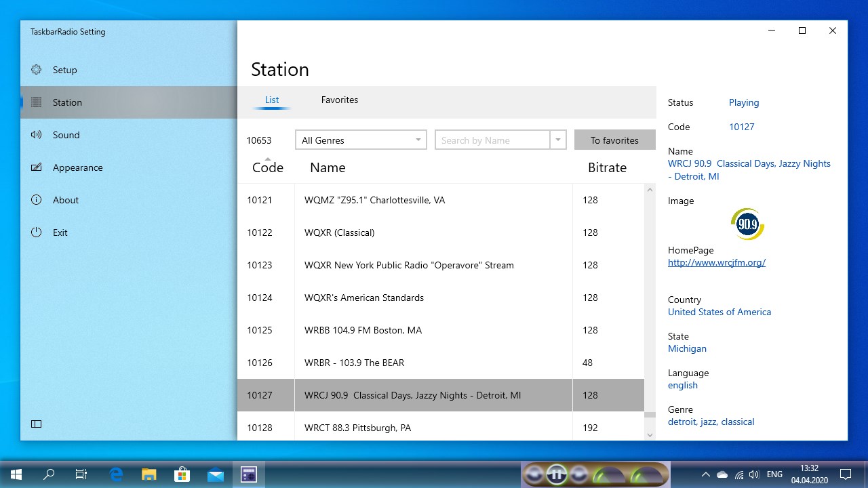
Task: Open Task View on the taskbar
Action: click(x=81, y=474)
